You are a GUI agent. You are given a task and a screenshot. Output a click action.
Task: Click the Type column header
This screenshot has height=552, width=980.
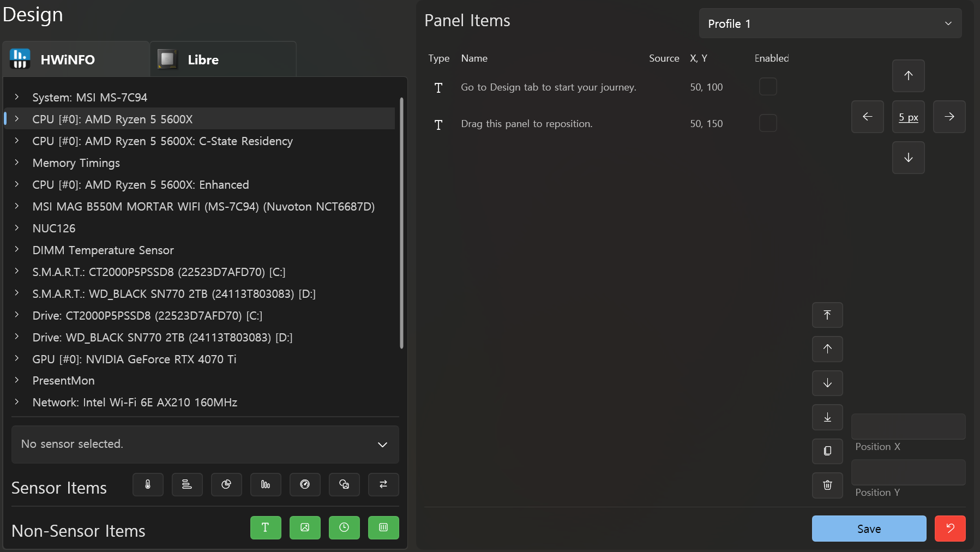click(438, 58)
